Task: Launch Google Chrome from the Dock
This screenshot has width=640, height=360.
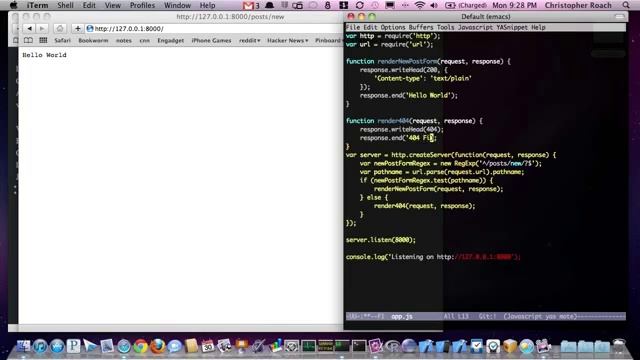Action: (140, 346)
